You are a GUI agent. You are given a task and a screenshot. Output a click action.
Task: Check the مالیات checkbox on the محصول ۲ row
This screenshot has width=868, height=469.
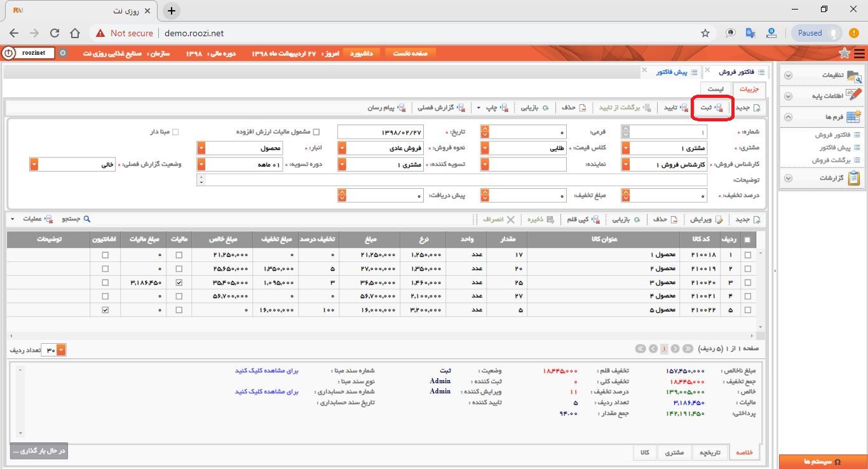click(179, 269)
